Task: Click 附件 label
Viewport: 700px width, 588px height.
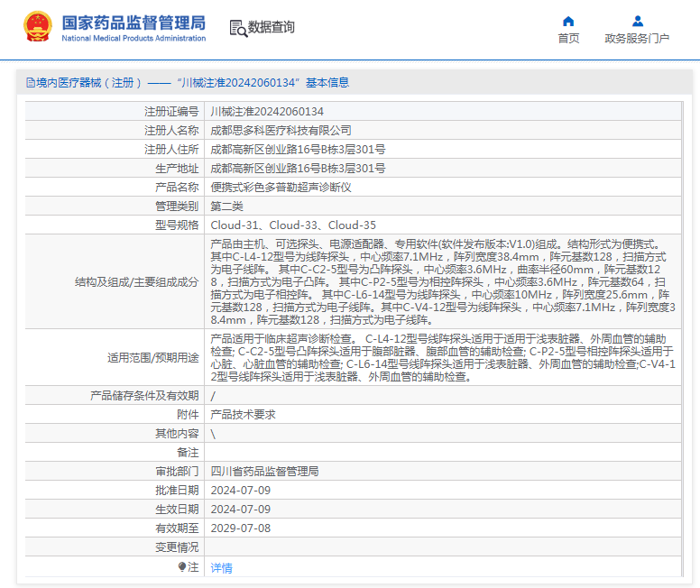Action: [188, 414]
